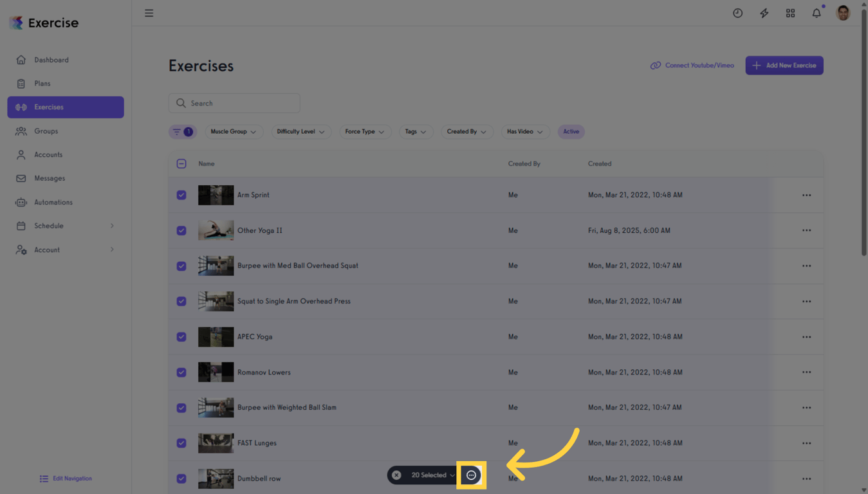Open options for Squat to Single Arm Overhead Press
868x494 pixels.
[x=806, y=301]
